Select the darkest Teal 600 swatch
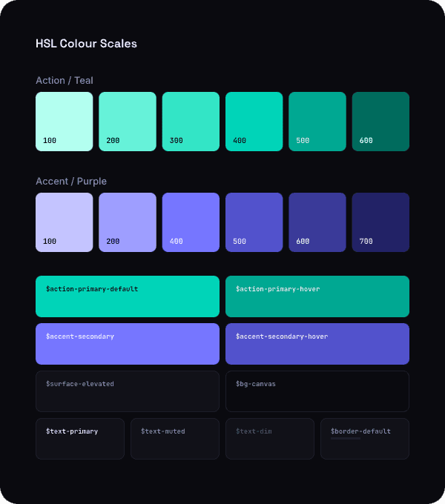Image resolution: width=445 pixels, height=504 pixels. pyautogui.click(x=380, y=122)
